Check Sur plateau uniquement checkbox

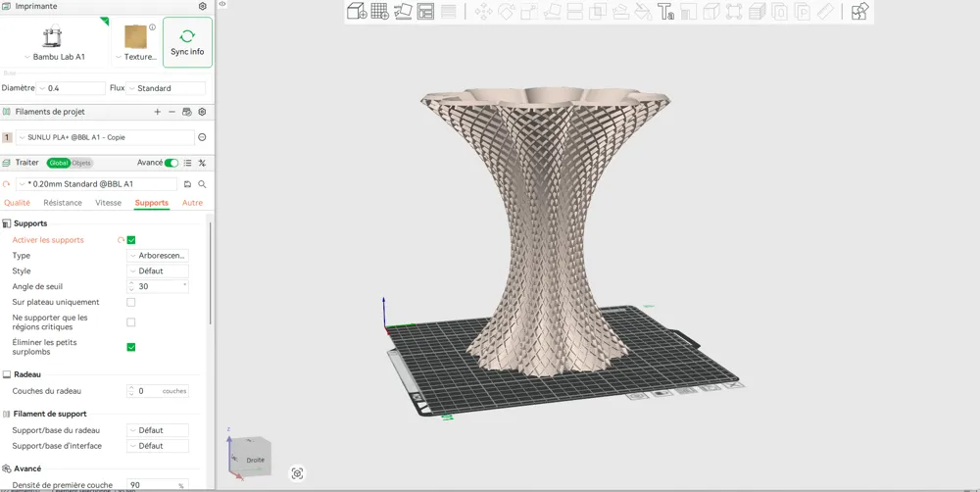[131, 302]
